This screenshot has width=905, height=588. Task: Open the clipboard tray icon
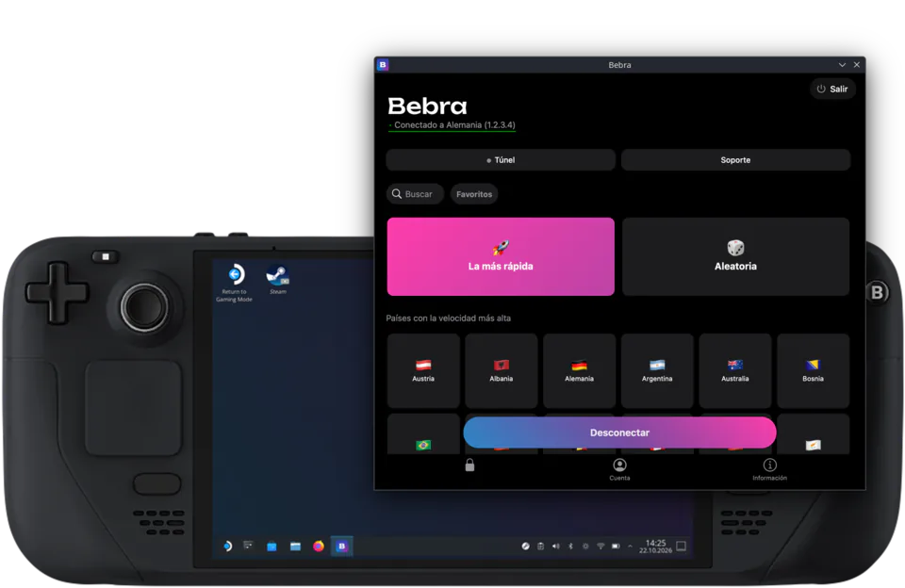click(x=541, y=546)
